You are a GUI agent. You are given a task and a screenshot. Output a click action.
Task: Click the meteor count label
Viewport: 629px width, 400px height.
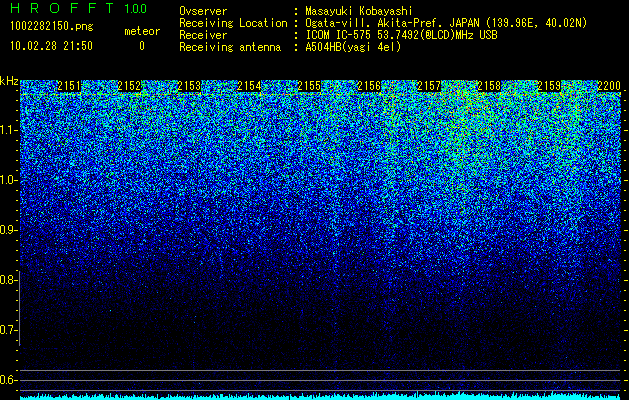click(x=142, y=31)
